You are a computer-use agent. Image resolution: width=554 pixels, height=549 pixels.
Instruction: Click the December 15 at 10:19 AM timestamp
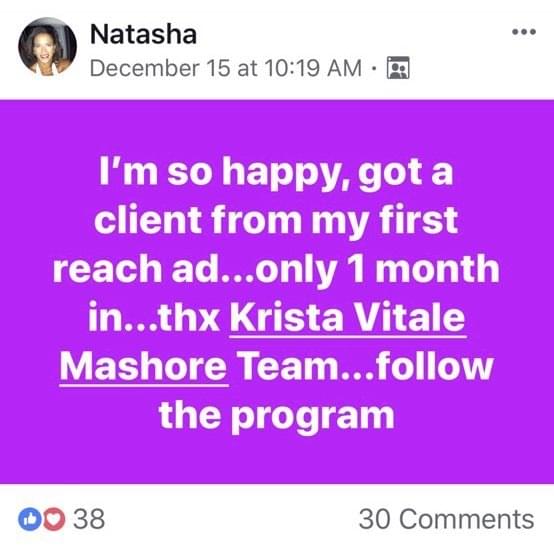tap(226, 68)
